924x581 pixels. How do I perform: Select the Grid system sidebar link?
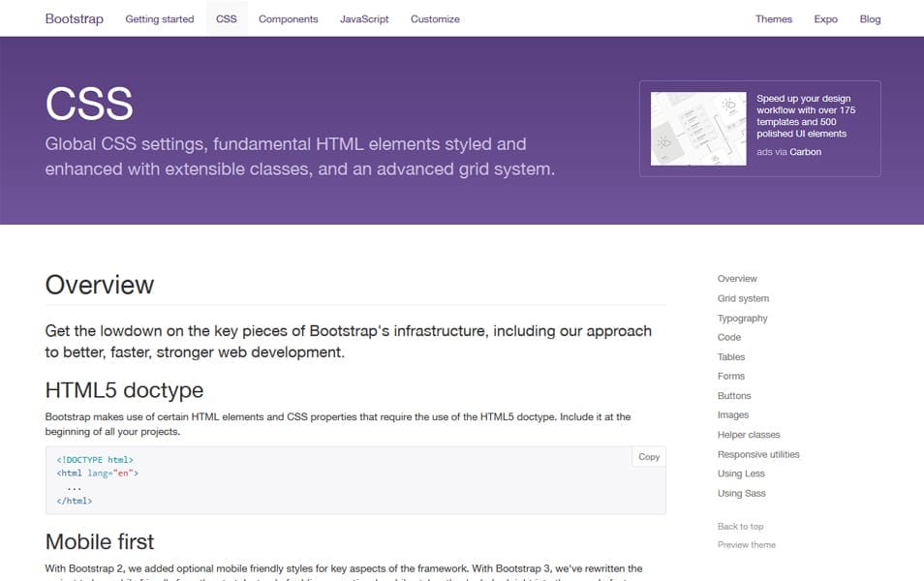pyautogui.click(x=743, y=298)
